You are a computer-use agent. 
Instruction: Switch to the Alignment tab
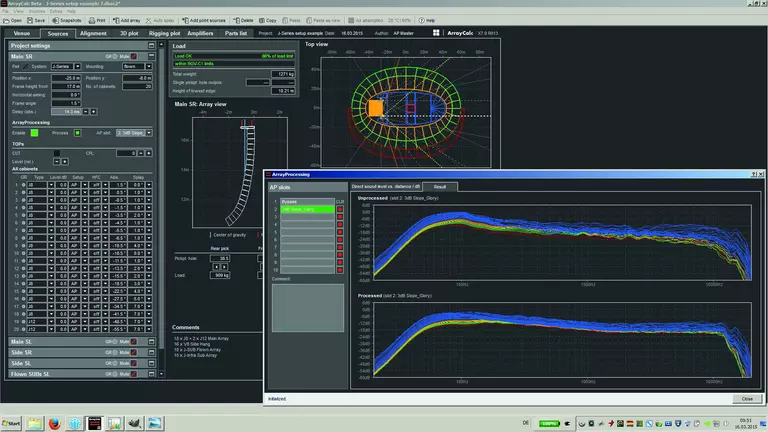[93, 33]
